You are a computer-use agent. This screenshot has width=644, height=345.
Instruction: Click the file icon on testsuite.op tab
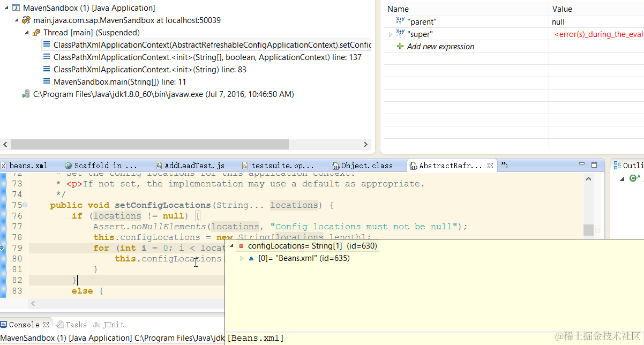tap(245, 166)
